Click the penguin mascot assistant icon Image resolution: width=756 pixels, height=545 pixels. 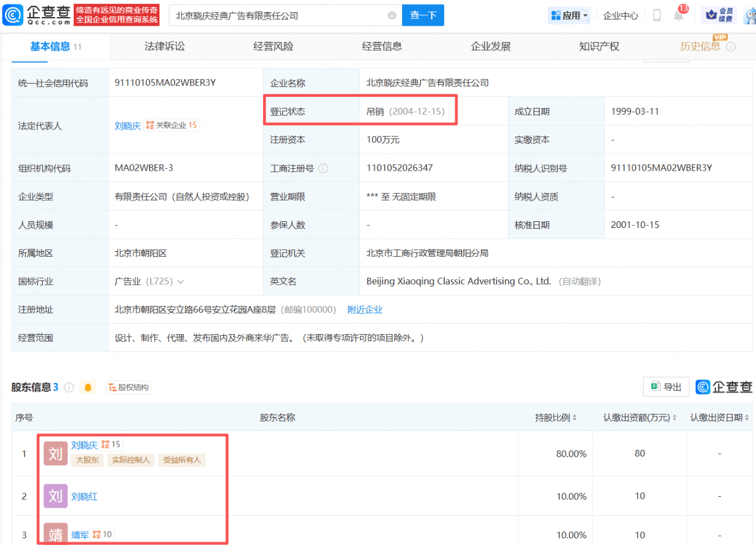tap(749, 15)
